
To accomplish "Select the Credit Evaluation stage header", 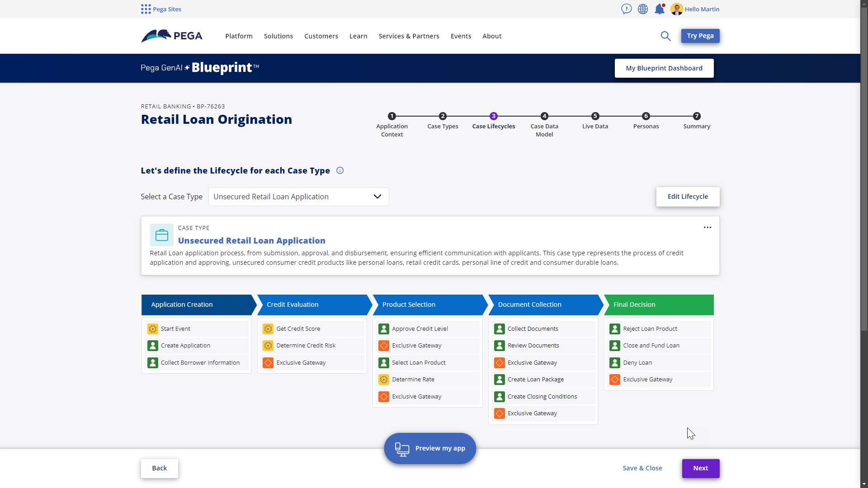I will (315, 305).
